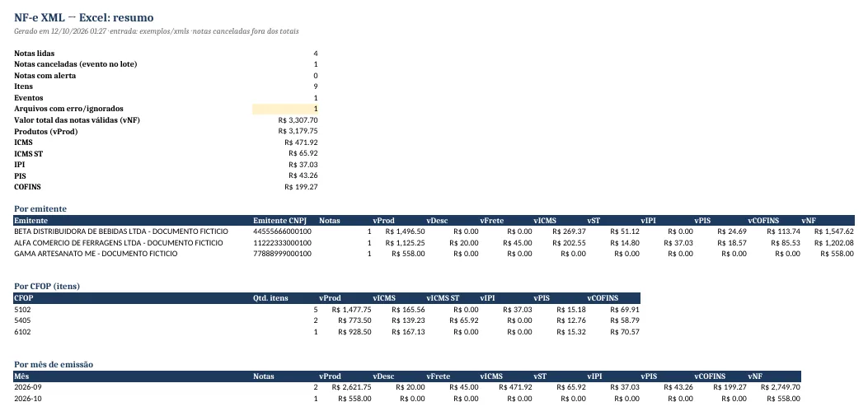Select CNPJ '44555666000100'
The width and height of the screenshot is (868, 416).
282,231
